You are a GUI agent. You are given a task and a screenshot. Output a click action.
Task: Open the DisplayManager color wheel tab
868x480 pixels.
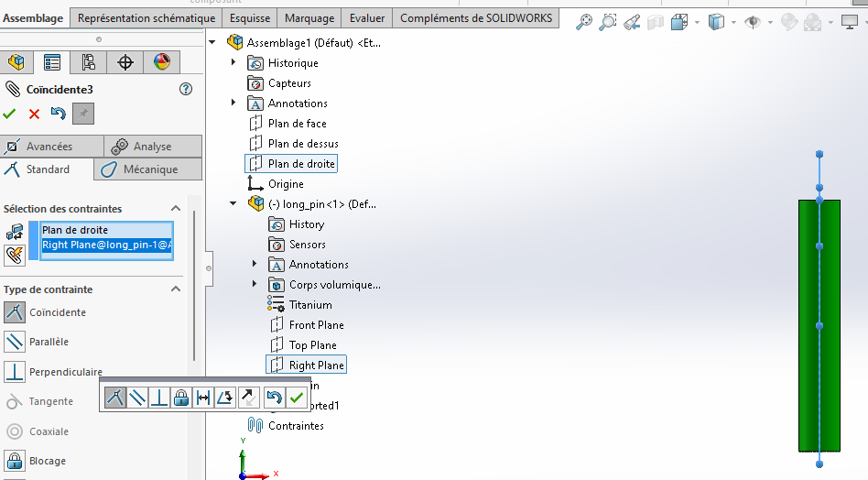click(161, 62)
